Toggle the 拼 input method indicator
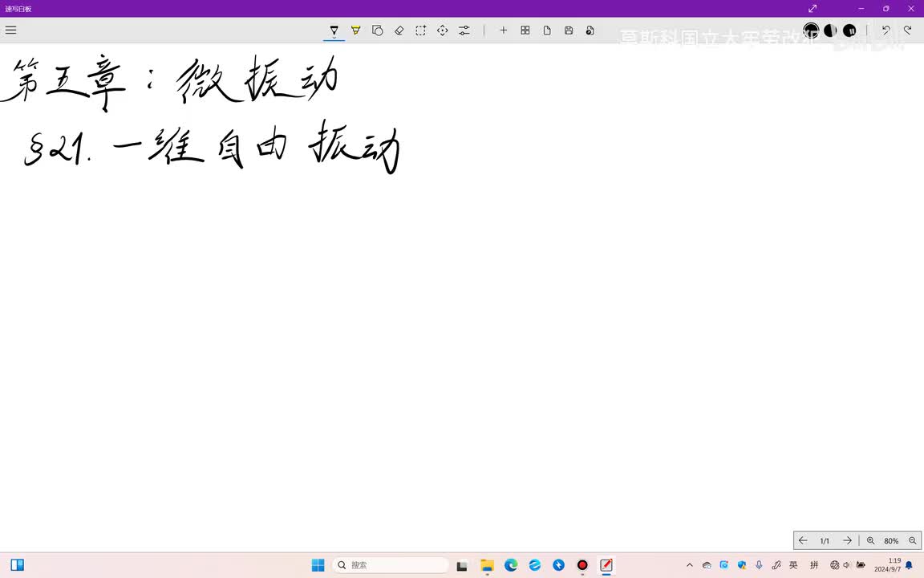The width and height of the screenshot is (924, 578). tap(814, 565)
